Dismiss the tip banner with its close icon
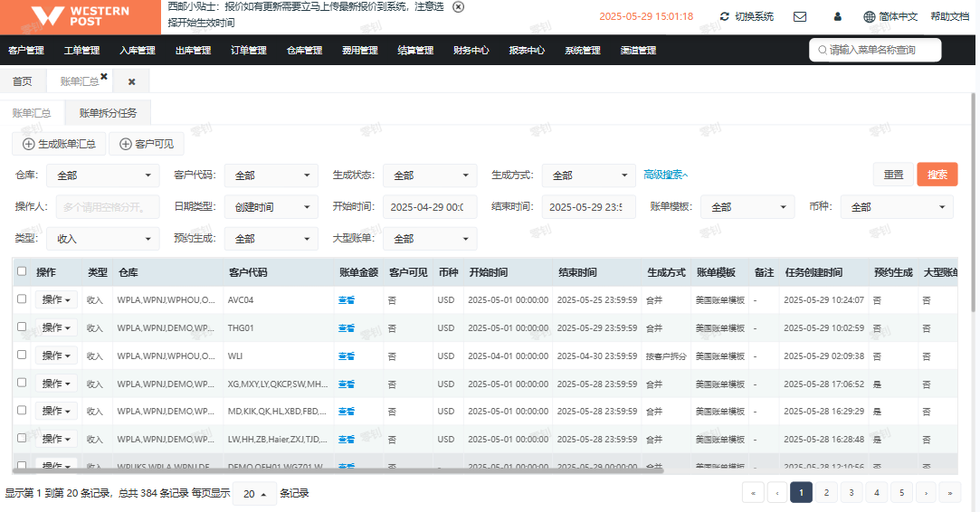 (x=458, y=7)
